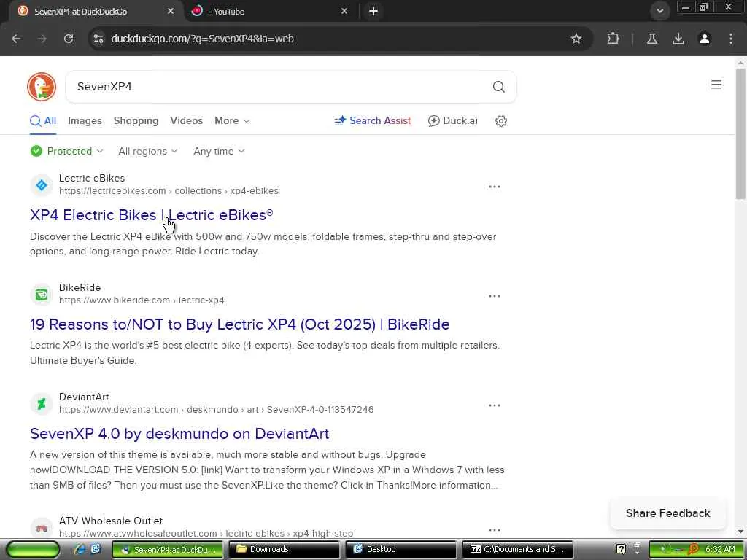Open 19 Reasons to/NOT to Buy Lectric XP4 link
This screenshot has height=560, width=747.
pos(239,324)
